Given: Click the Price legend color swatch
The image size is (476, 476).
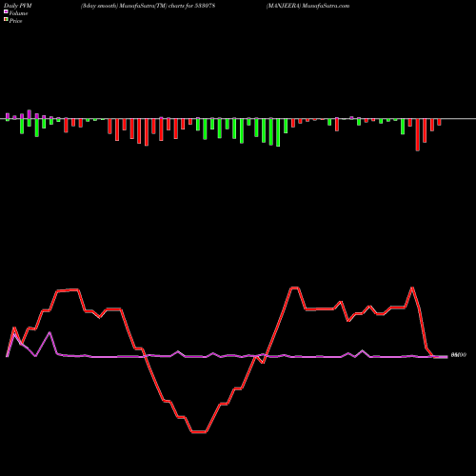Looking at the screenshot, I should pyautogui.click(x=6, y=20).
